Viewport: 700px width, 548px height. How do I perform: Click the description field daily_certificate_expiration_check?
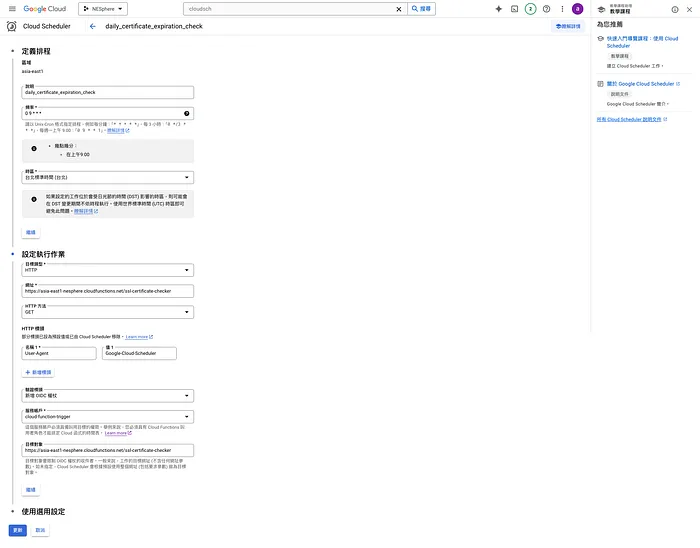coord(108,92)
